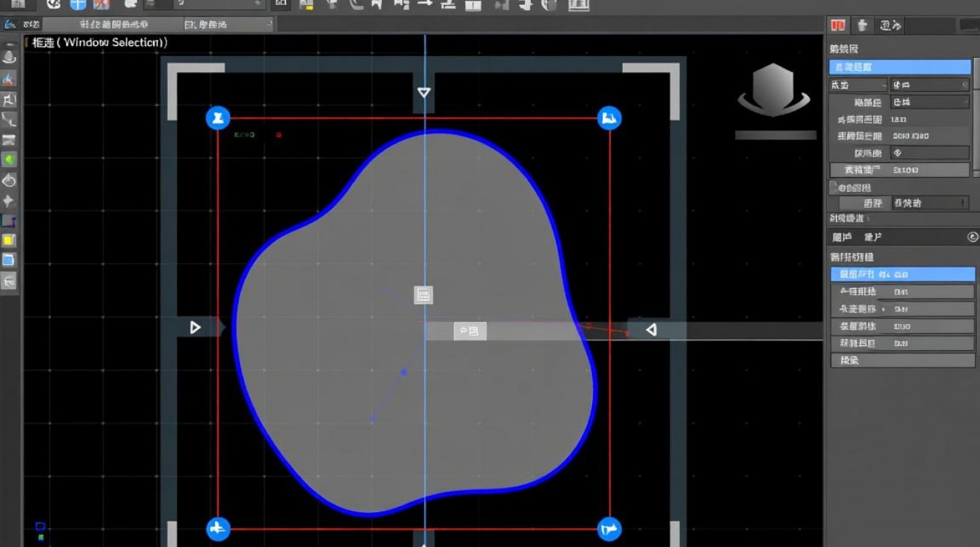Switch to the red icon tab in right panel

click(838, 26)
